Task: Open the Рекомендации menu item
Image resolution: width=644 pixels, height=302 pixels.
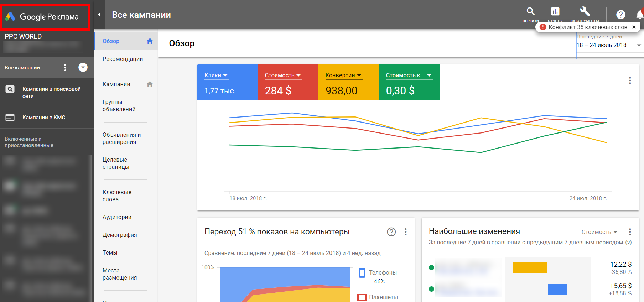Action: click(x=123, y=59)
